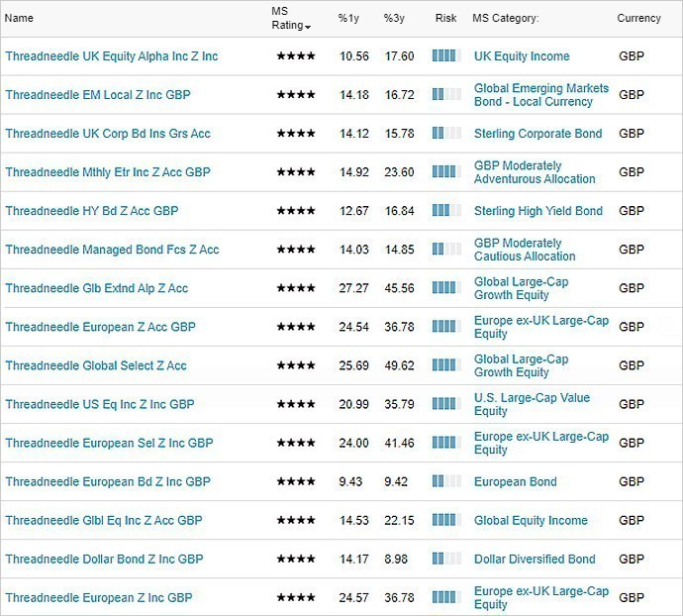Open European Bond category
683x616 pixels.
tap(516, 481)
